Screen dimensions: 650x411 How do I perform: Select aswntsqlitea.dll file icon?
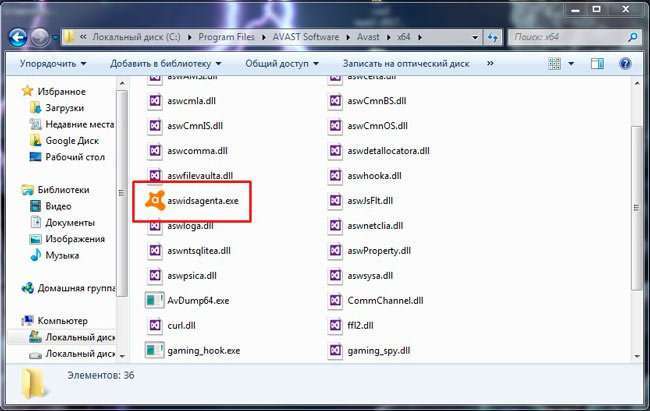155,250
